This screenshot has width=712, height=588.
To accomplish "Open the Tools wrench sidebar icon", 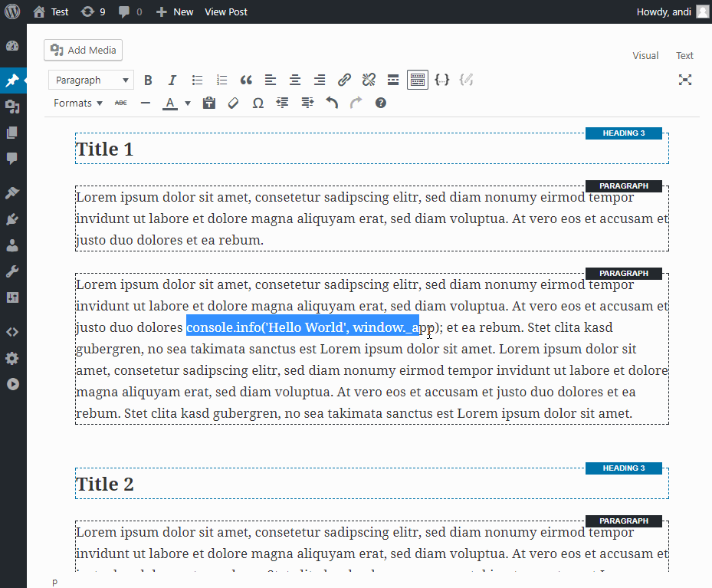I will (12, 271).
